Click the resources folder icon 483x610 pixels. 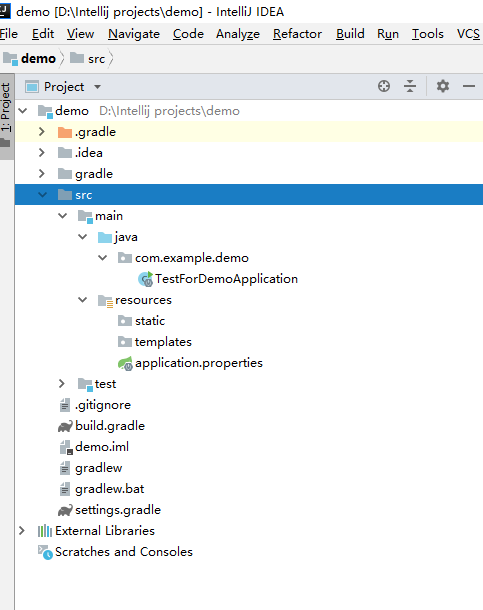pos(105,301)
